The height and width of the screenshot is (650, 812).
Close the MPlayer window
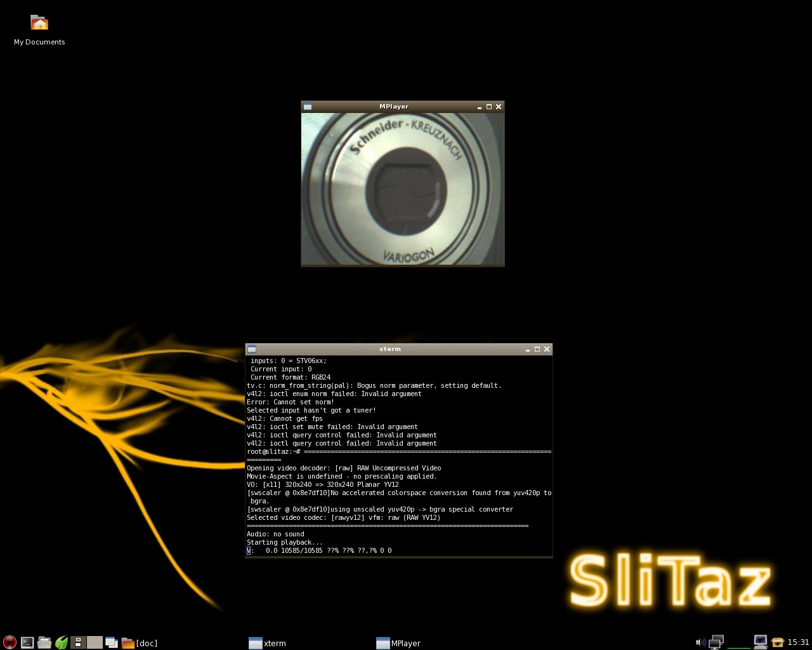tap(499, 107)
